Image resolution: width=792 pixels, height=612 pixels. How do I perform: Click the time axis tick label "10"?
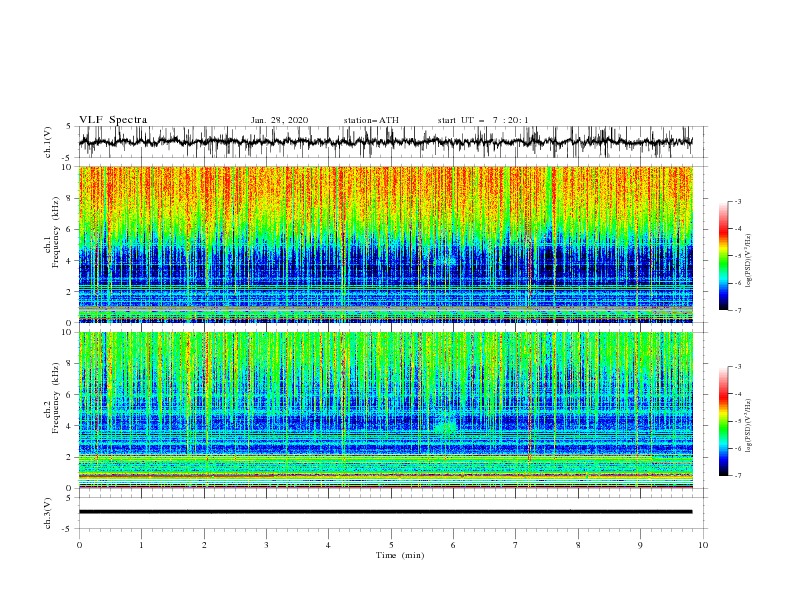point(703,545)
